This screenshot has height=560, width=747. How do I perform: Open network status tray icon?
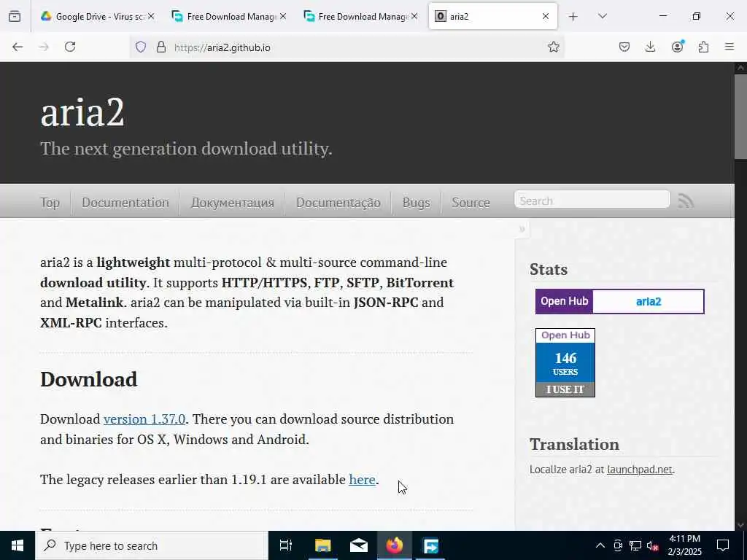pyautogui.click(x=635, y=545)
